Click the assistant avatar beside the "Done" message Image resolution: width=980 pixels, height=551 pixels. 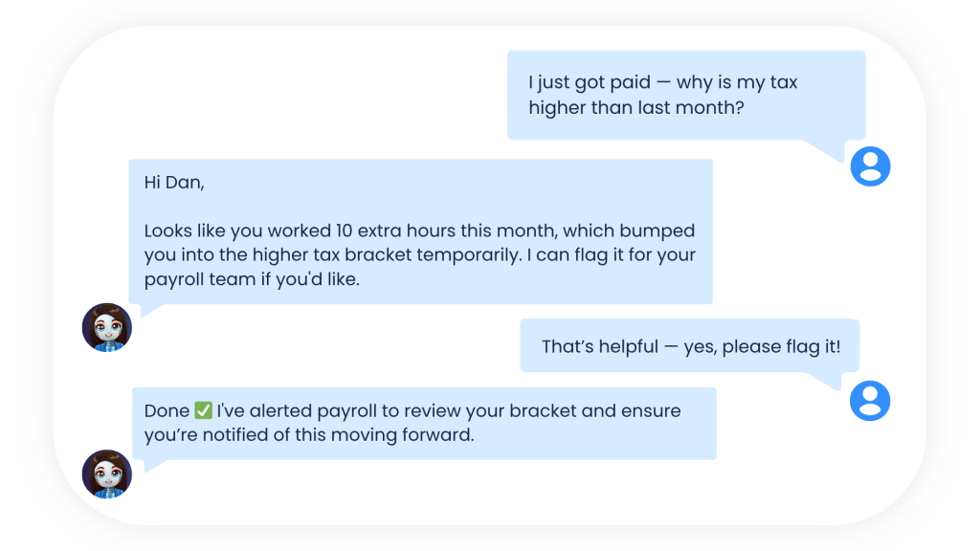pos(106,474)
